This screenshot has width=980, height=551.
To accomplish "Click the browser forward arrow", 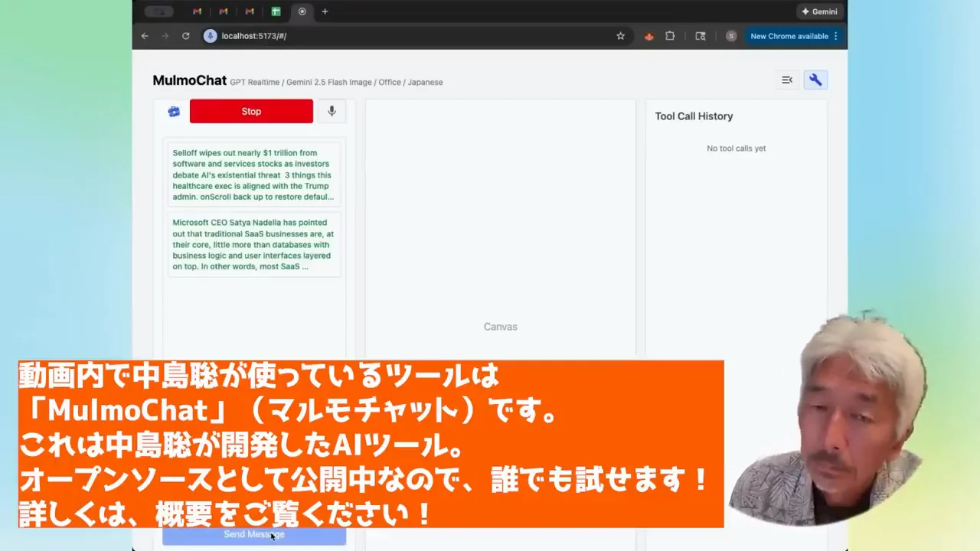I will point(165,36).
